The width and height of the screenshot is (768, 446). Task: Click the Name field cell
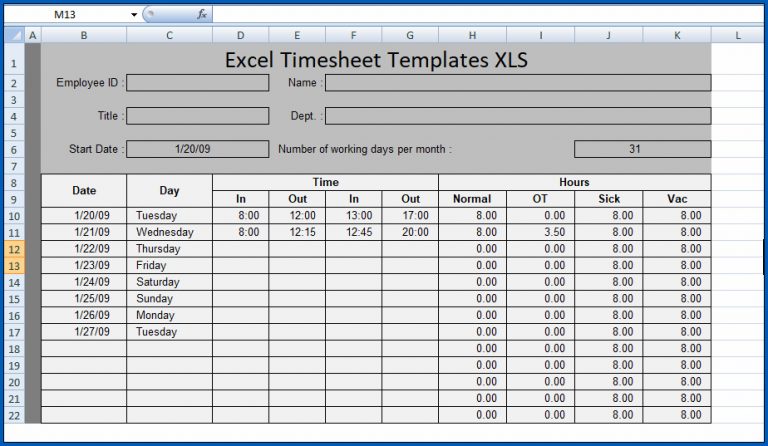[x=517, y=83]
